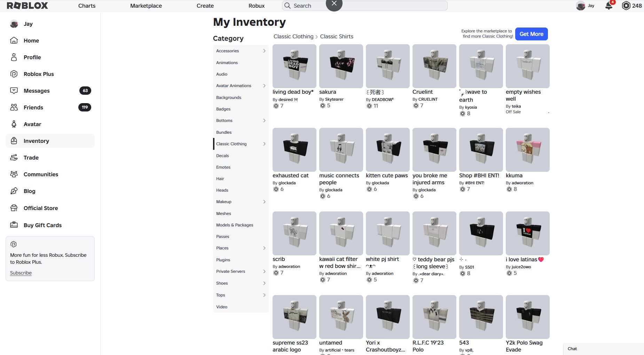The width and height of the screenshot is (644, 355).
Task: Click the Roblox logo
Action: (x=28, y=6)
